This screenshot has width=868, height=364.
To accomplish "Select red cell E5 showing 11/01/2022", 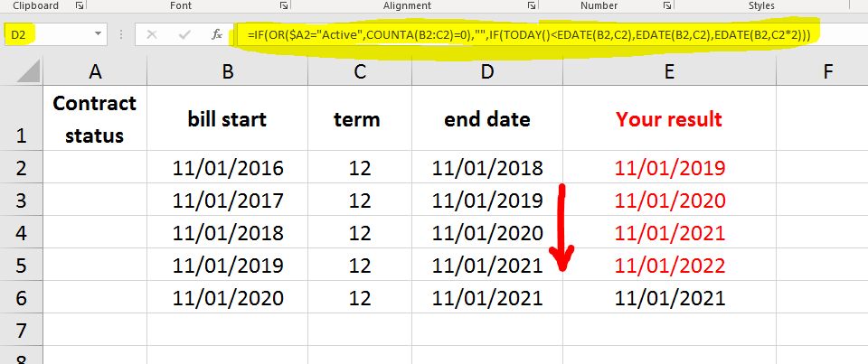I will 669,265.
